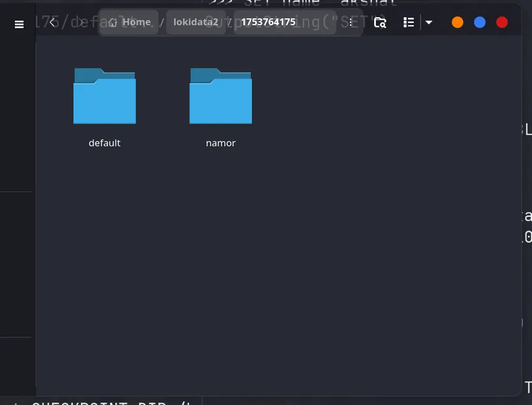Jump to Home in the path bar

coord(129,22)
